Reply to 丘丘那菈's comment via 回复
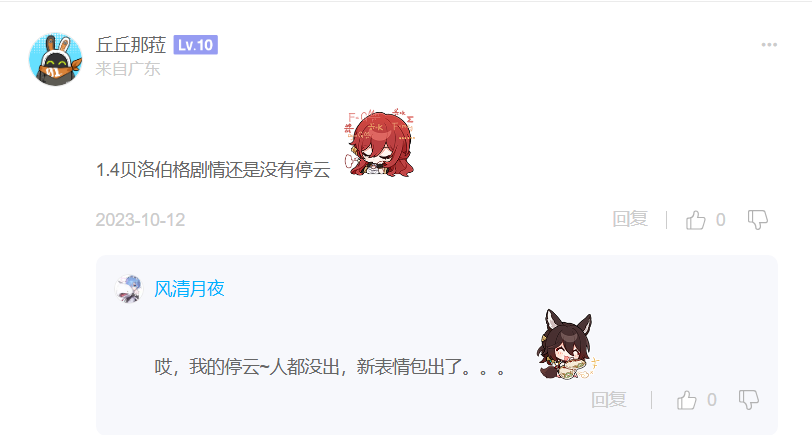This screenshot has height=435, width=812. 630,220
